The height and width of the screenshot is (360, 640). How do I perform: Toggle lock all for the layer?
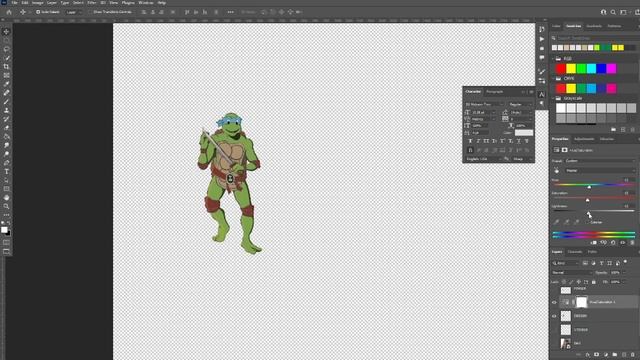[594, 282]
